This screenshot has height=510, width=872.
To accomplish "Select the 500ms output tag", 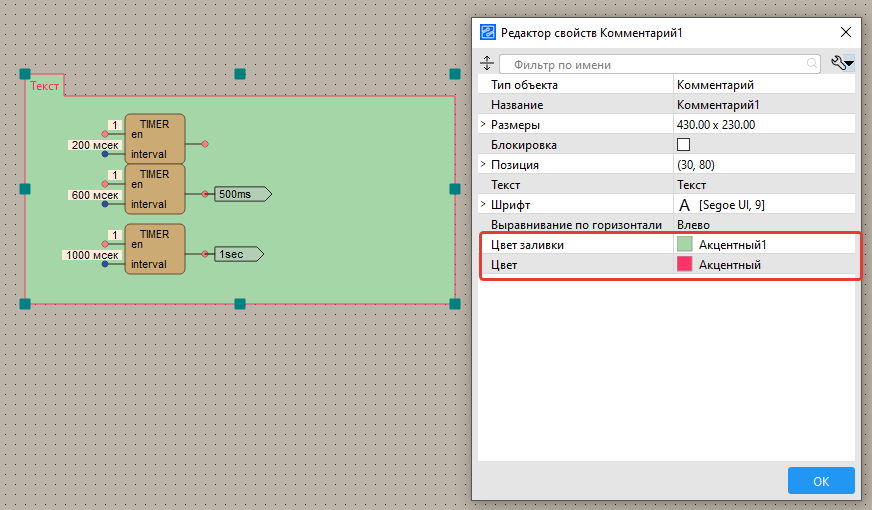I will coord(240,194).
